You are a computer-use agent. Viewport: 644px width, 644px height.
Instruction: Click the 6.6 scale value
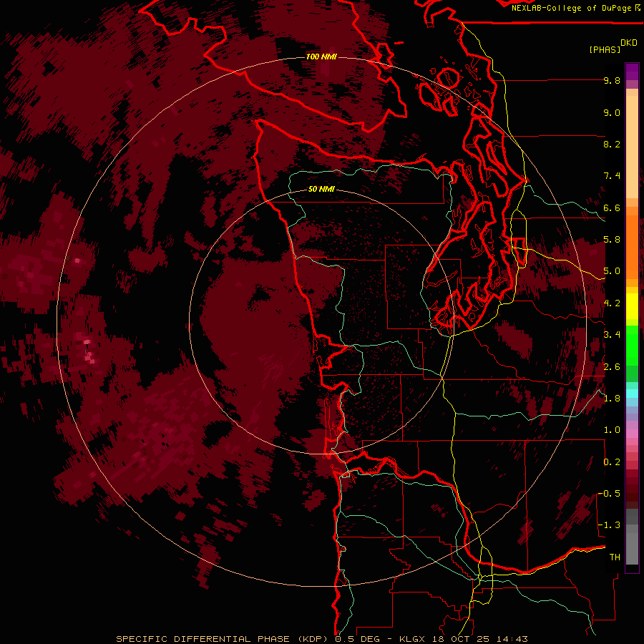click(612, 208)
